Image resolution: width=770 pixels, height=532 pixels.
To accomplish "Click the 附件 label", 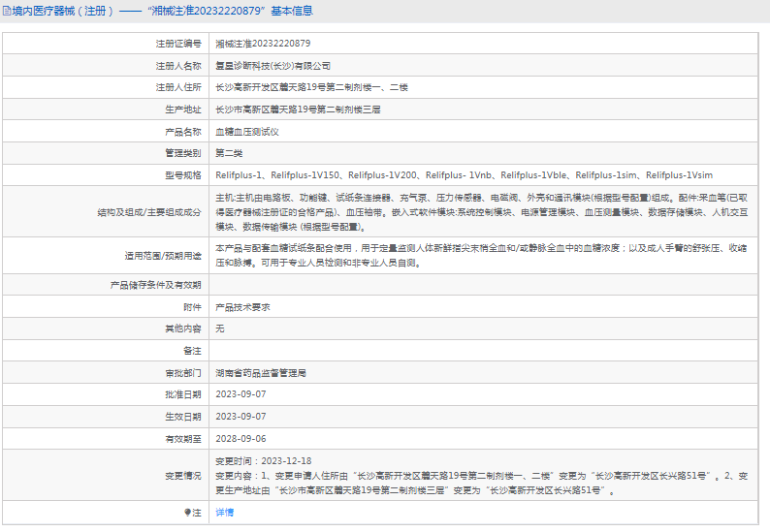I will (192, 307).
